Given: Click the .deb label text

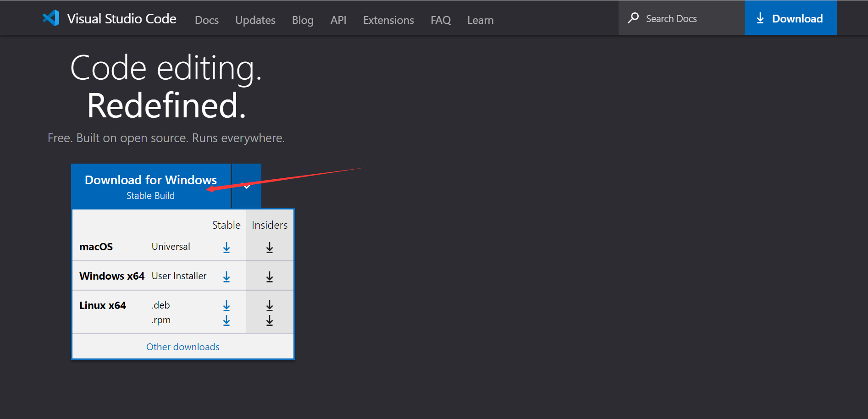Looking at the screenshot, I should point(161,305).
